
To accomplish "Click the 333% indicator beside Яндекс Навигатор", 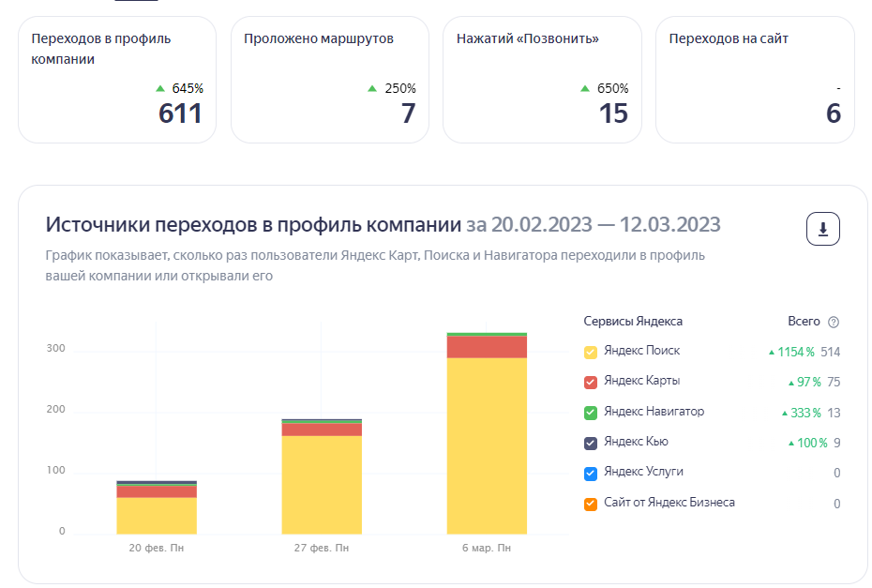I will point(804,412).
